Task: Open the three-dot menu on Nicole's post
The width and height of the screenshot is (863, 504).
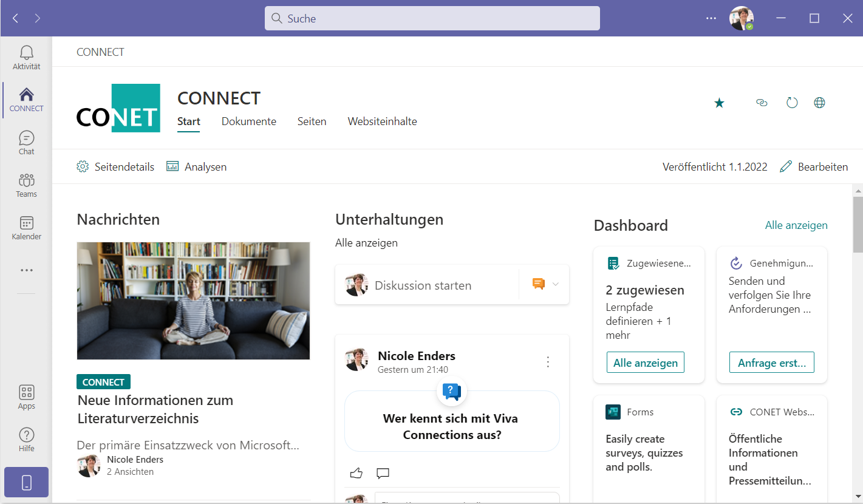Action: tap(548, 362)
